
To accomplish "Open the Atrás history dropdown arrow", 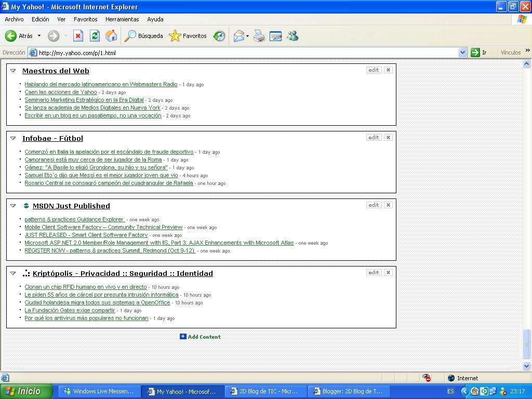I will [39, 36].
